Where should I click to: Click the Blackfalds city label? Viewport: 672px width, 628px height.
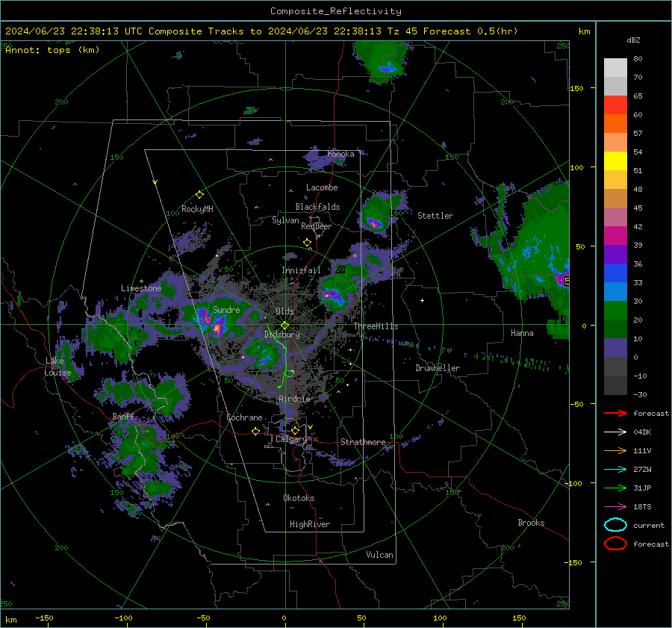317,207
